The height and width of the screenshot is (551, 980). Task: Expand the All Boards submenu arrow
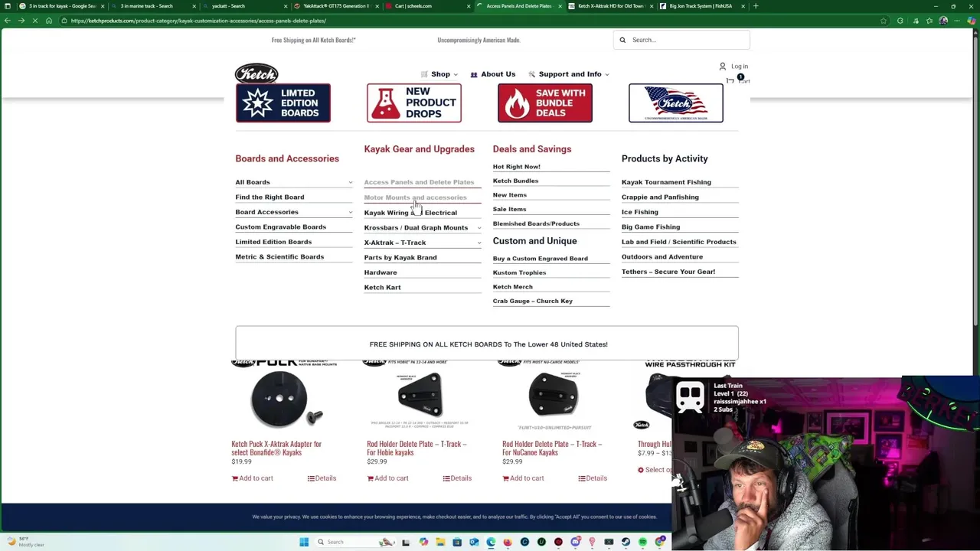pos(351,182)
